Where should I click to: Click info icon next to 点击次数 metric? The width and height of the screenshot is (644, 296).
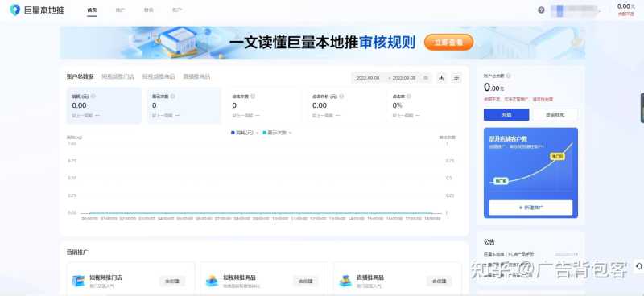253,96
